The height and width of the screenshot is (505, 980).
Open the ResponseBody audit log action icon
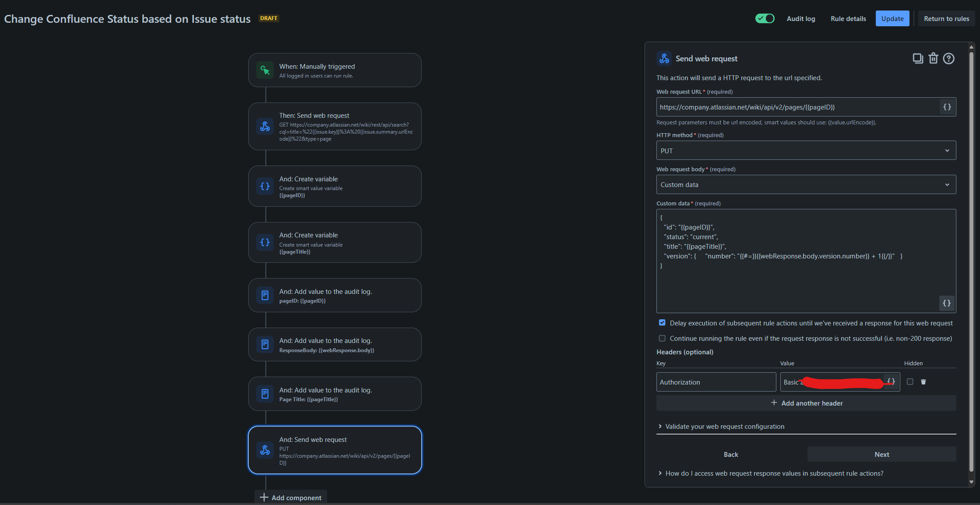265,344
